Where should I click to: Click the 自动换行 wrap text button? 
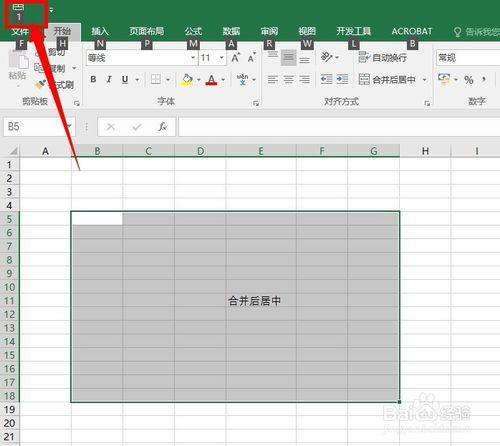click(x=383, y=58)
